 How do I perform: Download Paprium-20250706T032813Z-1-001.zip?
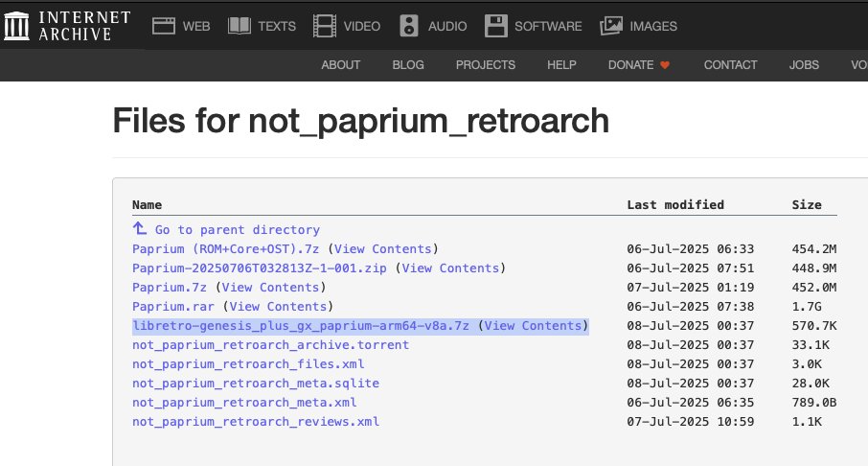pyautogui.click(x=259, y=268)
